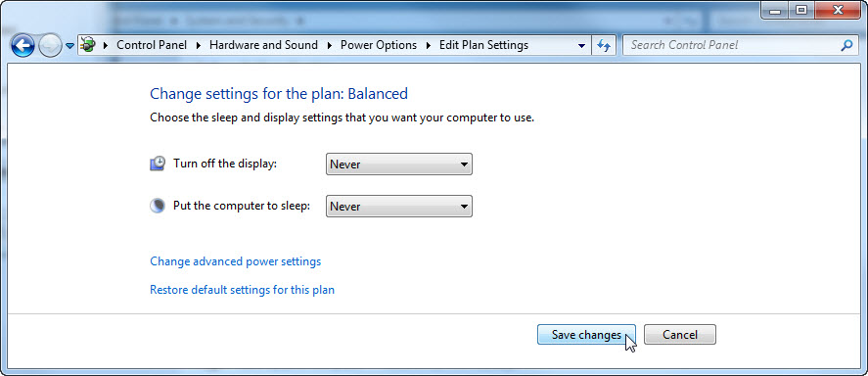Open the Put the computer to sleep dropdown

pos(399,206)
